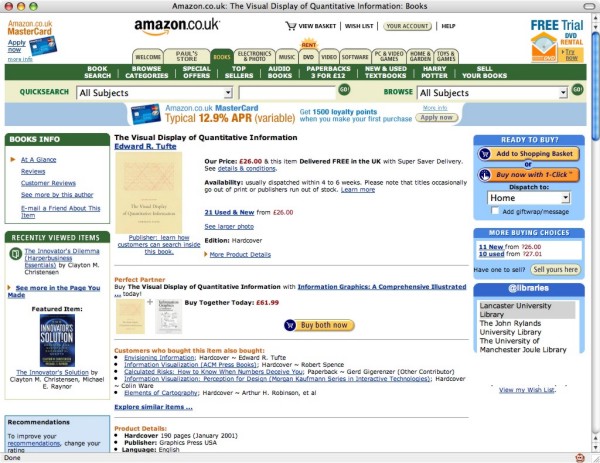Switch to the Music tab
This screenshot has height=463, width=600.
(x=287, y=57)
